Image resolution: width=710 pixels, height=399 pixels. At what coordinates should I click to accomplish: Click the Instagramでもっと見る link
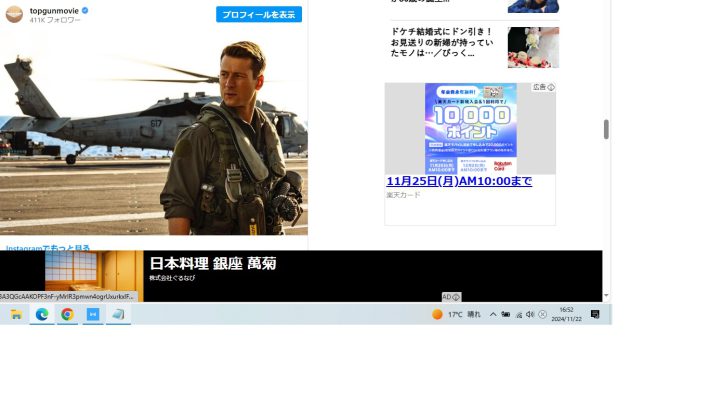[x=48, y=247]
